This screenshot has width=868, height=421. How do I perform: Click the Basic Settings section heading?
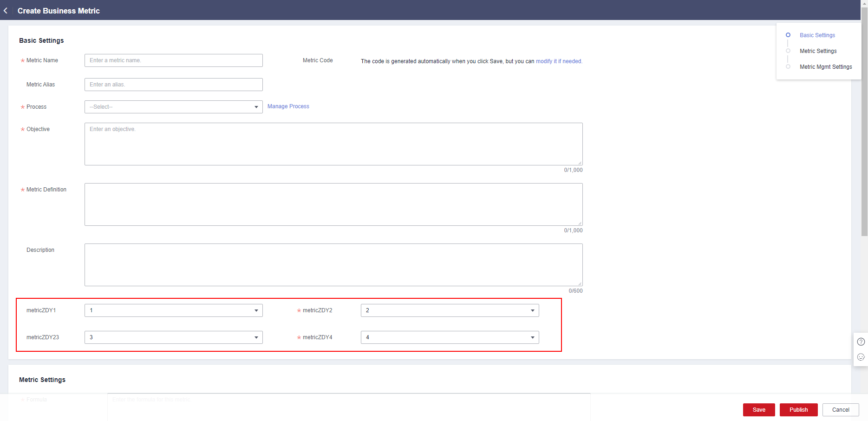[x=41, y=40]
